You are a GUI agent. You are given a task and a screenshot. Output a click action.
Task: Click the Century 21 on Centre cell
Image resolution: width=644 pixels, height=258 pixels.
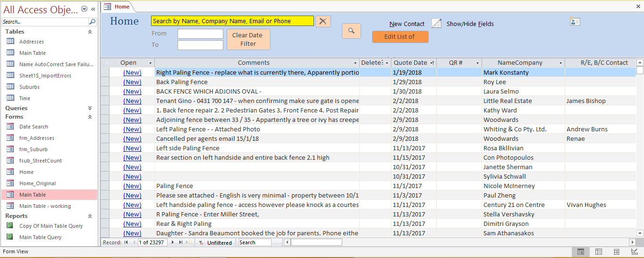[x=523, y=205]
